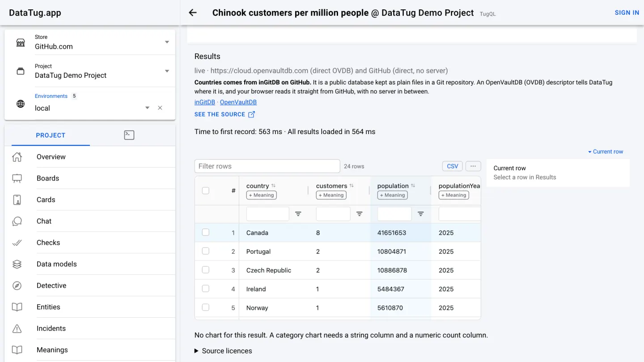Open Incidents in the project menu
The image size is (644, 362).
[90, 328]
